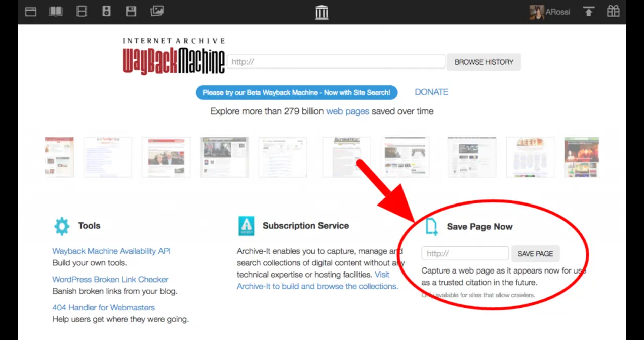The image size is (644, 340).
Task: Click the Internet Archive building logo
Action: coord(322,12)
